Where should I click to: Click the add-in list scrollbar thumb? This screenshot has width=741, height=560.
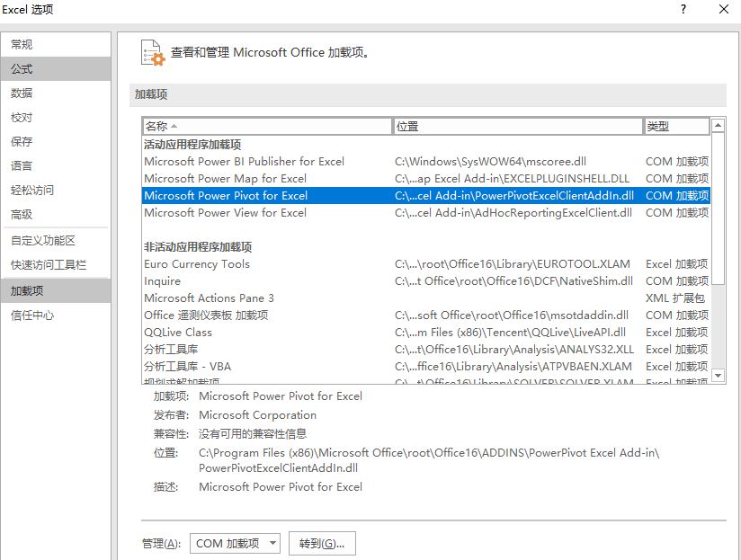pos(718,209)
